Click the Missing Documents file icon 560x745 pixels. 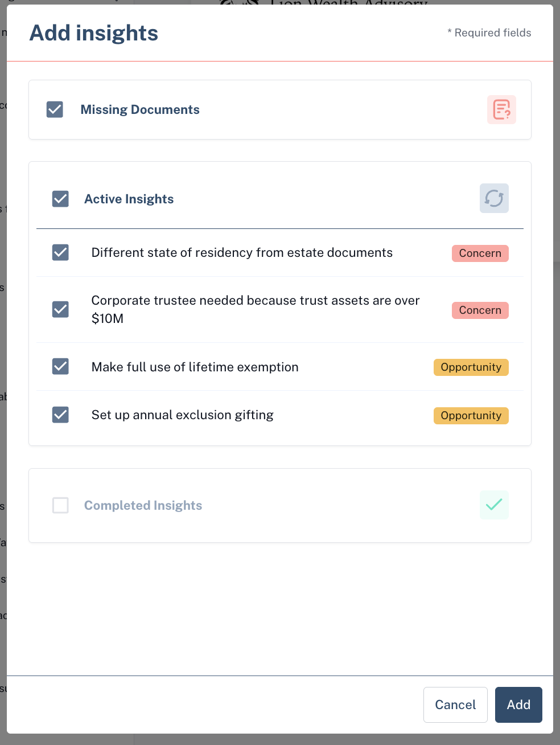pos(501,109)
